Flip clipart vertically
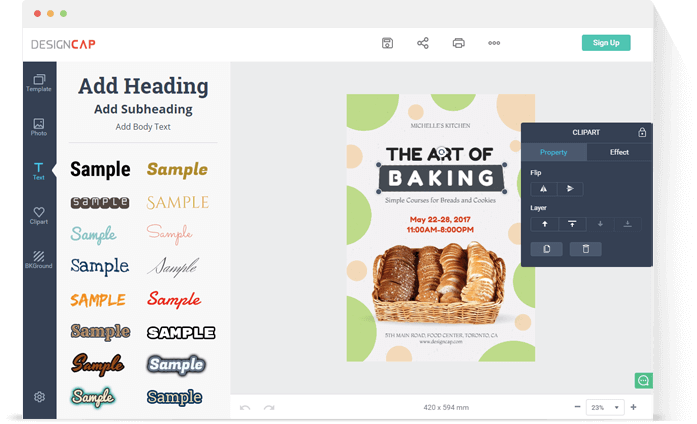 click(570, 189)
